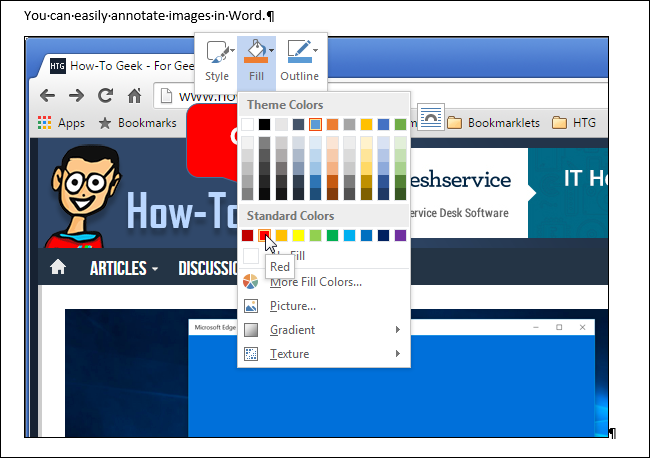This screenshot has height=458, width=650.
Task: Click the HTG folder in pictured bookmarks bar
Action: [574, 123]
